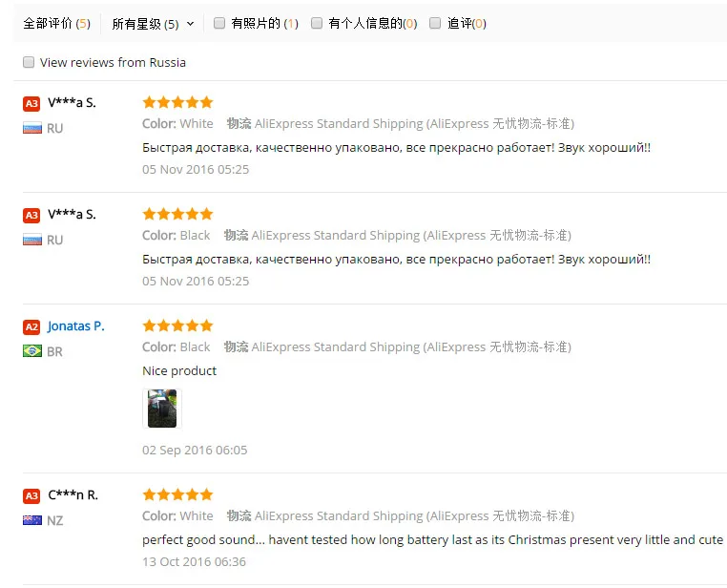The width and height of the screenshot is (727, 588).
Task: Select the 全部评价 (5) all reviews tab
Action: tap(56, 23)
